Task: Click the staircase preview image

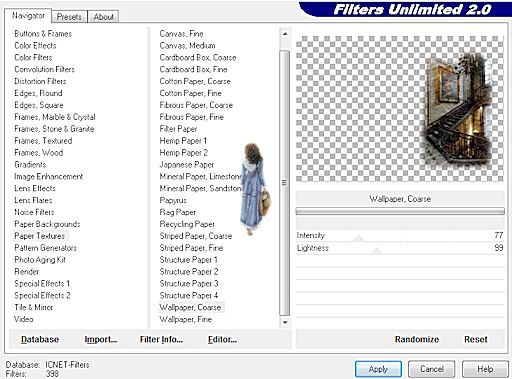Action: click(458, 110)
